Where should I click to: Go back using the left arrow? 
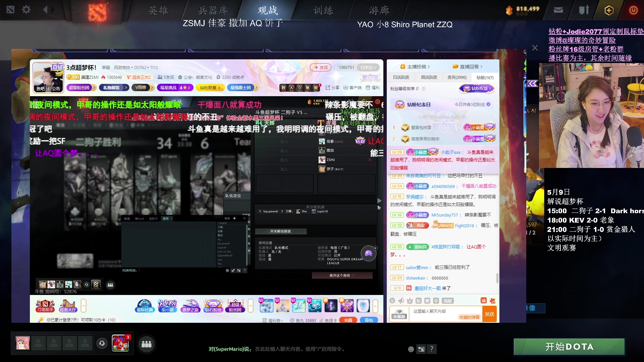(x=45, y=10)
